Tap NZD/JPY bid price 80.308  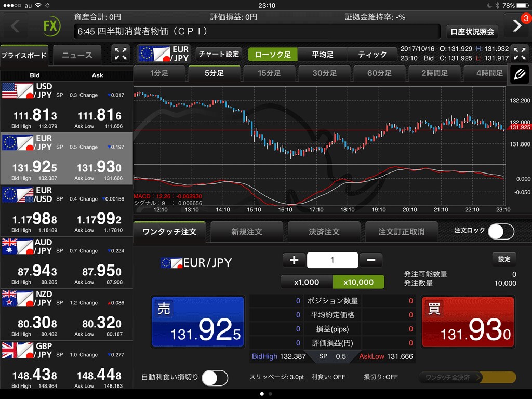tap(37, 323)
